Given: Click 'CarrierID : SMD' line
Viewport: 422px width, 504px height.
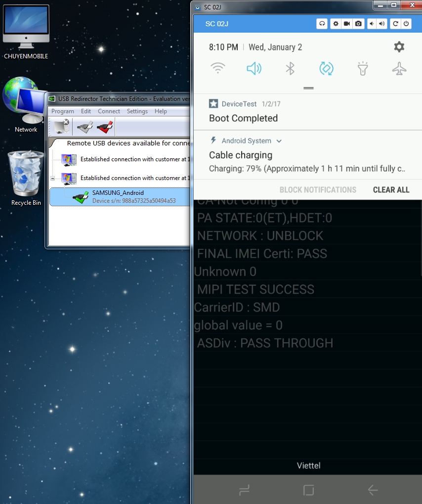Looking at the screenshot, I should coord(237,308).
